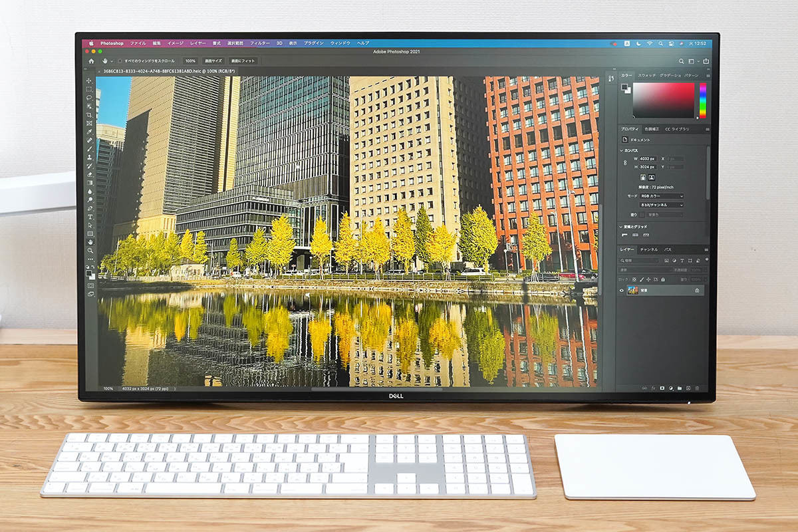798x532 pixels.
Task: Select the Eyedropper tool
Action: [x=90, y=132]
